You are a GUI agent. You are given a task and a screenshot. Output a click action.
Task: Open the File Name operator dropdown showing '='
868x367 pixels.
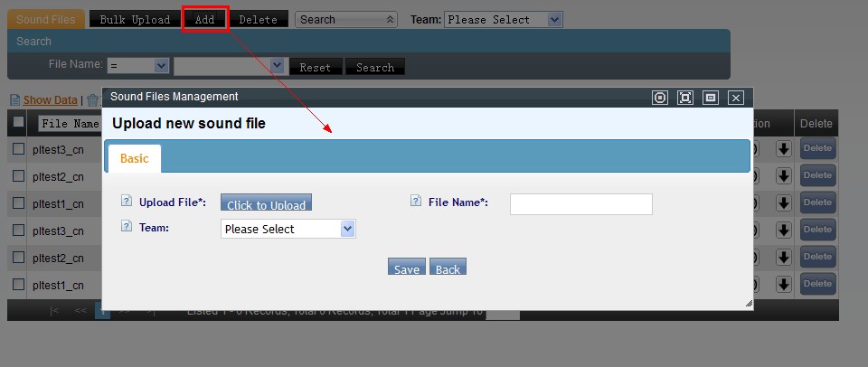(137, 66)
